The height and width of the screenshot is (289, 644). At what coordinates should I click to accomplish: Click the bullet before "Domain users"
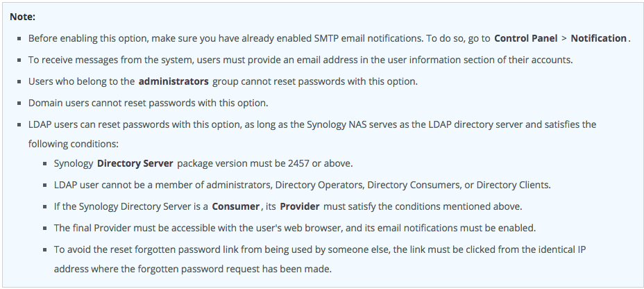pos(19,104)
